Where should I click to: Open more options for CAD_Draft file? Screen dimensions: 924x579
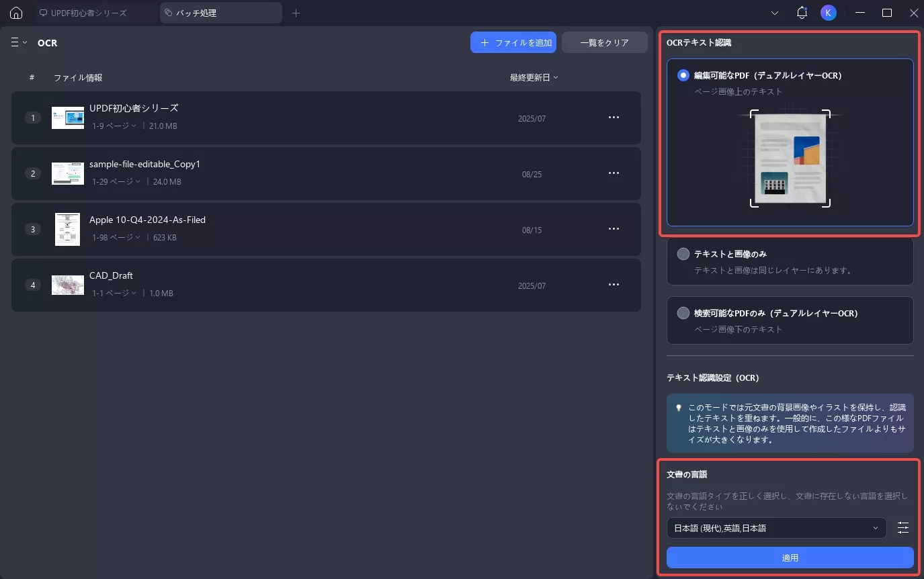pyautogui.click(x=614, y=285)
